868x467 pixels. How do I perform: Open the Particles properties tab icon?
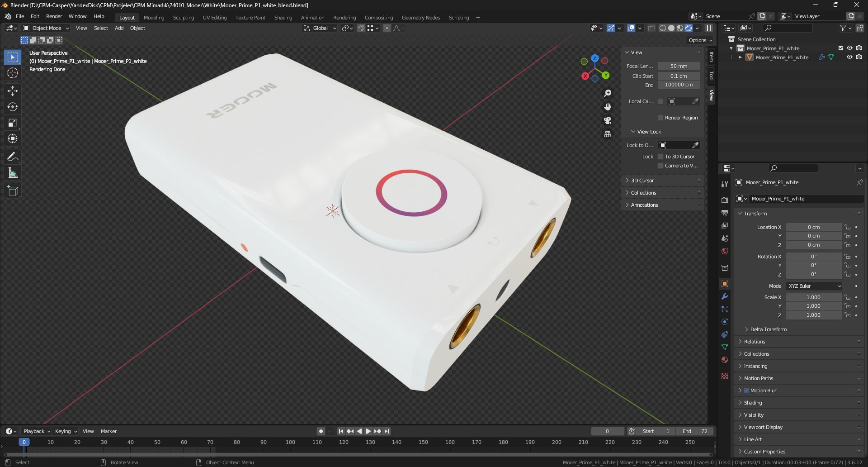click(725, 309)
